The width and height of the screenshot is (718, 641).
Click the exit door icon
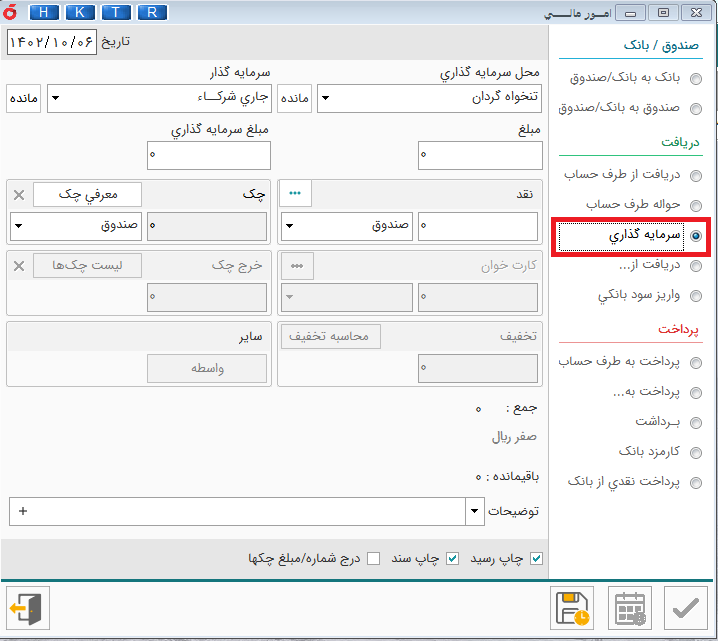click(x=25, y=608)
